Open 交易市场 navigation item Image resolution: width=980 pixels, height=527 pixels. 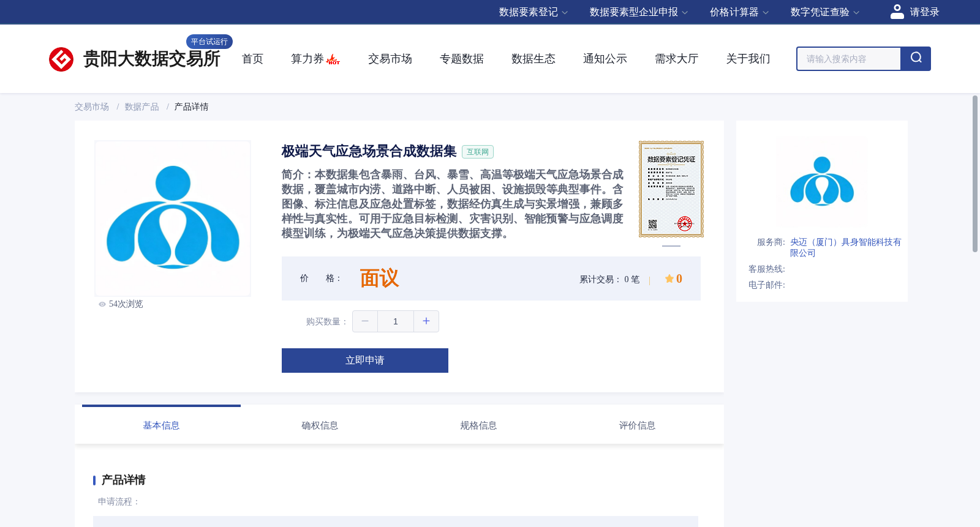(390, 59)
